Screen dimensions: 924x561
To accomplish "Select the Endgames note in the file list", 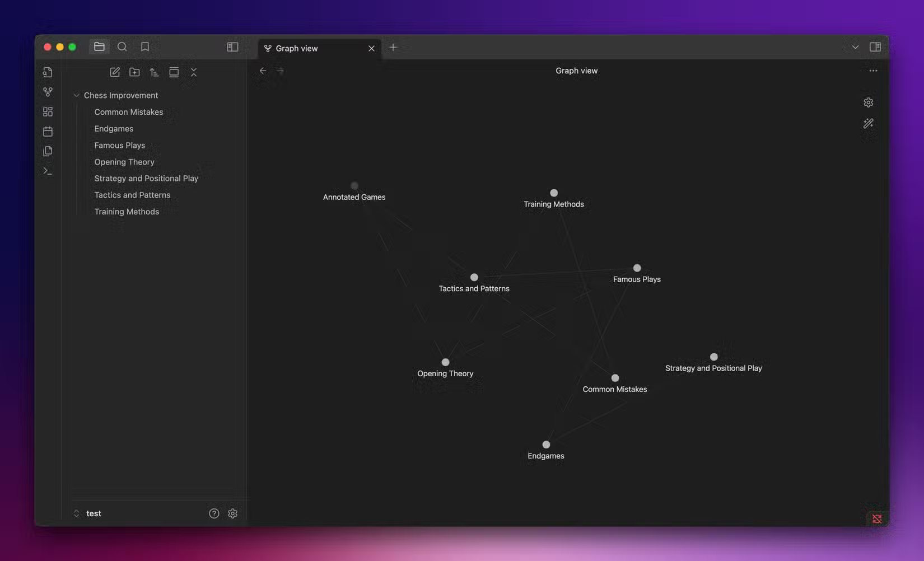I will [x=114, y=128].
